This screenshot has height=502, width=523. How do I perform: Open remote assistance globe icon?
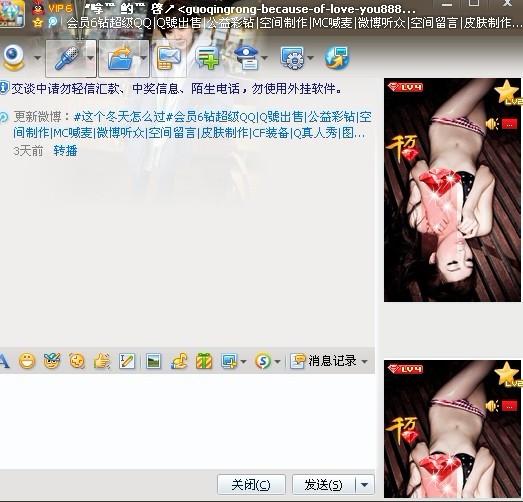337,58
